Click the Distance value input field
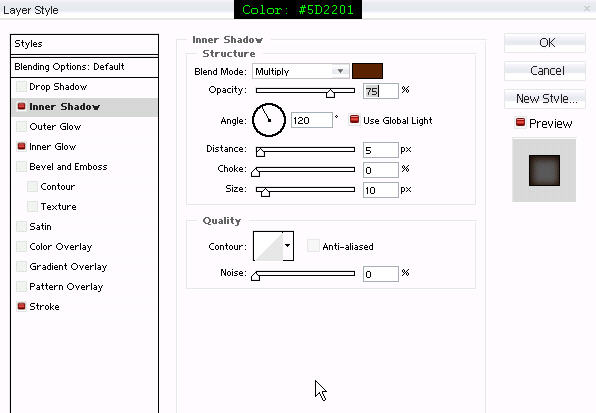 380,150
